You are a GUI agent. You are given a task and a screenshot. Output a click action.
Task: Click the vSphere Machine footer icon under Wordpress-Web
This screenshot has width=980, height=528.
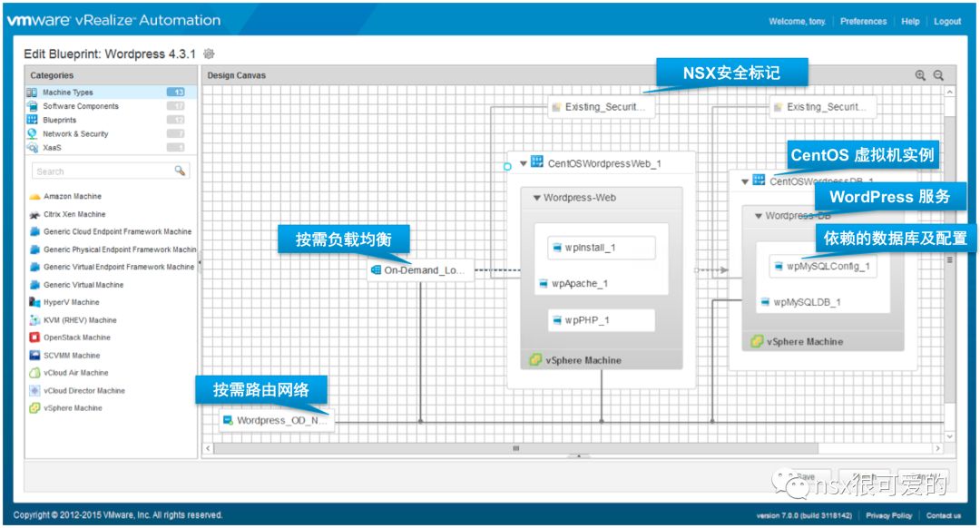pyautogui.click(x=535, y=360)
